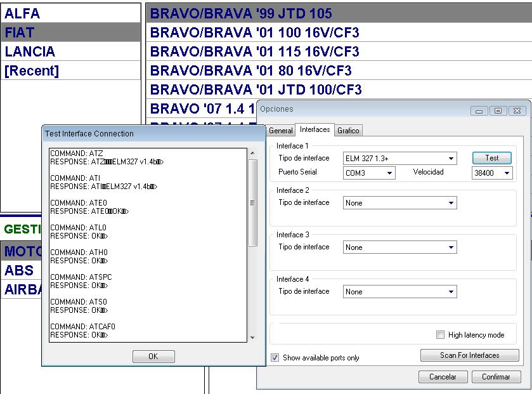532x394 pixels.
Task: Click OK in Test Interface Connection dialog
Action: tap(153, 357)
